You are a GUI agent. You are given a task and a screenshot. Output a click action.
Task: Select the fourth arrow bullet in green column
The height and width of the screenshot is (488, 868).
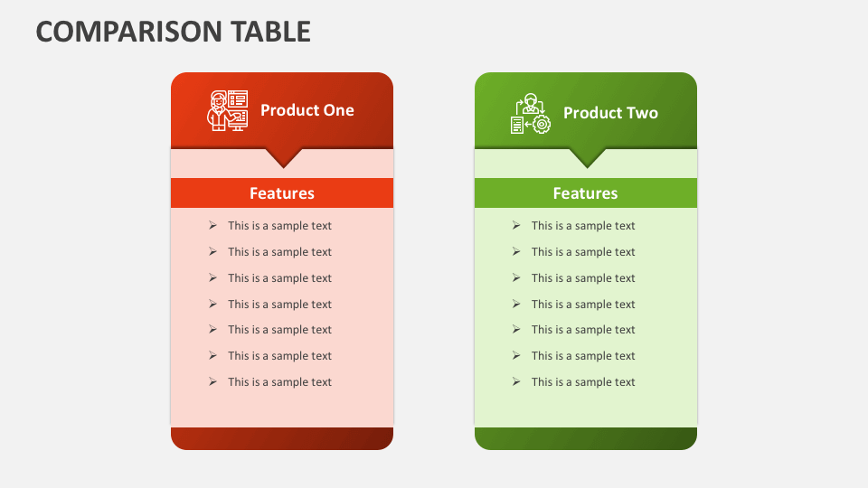(516, 304)
